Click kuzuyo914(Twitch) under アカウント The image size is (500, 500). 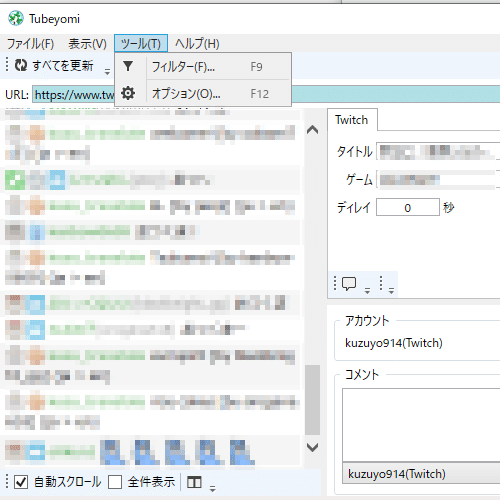click(394, 343)
